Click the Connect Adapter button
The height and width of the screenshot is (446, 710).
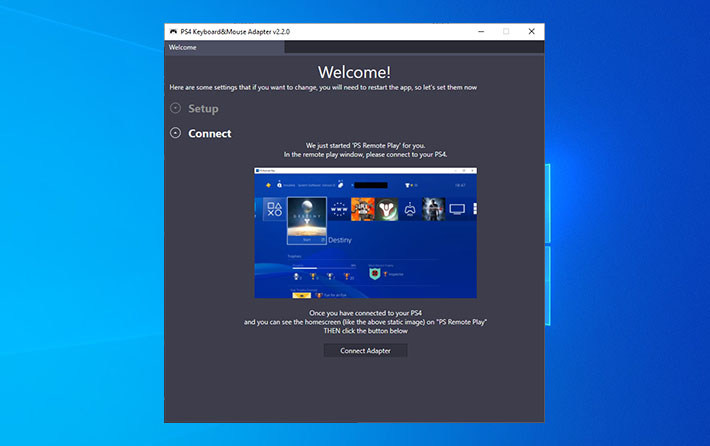365,350
